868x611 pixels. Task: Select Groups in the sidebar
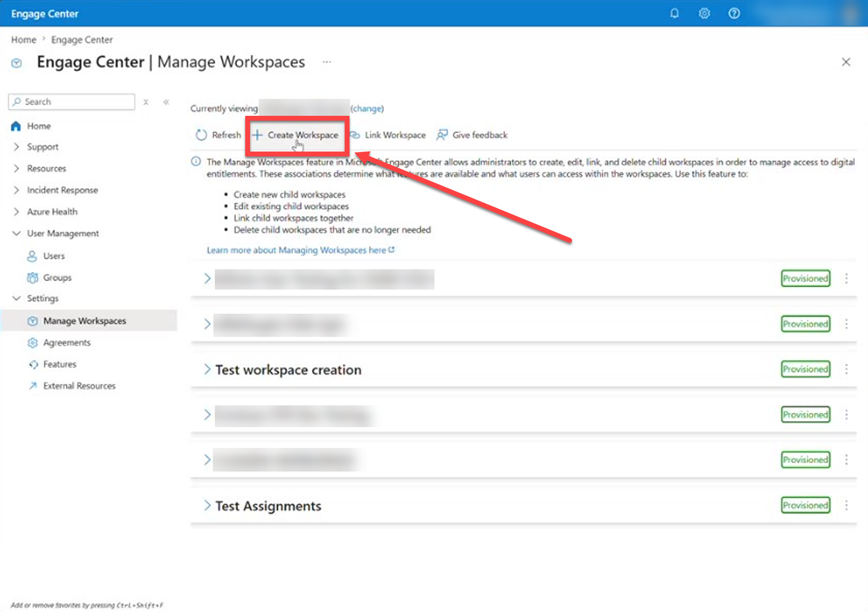[x=57, y=278]
